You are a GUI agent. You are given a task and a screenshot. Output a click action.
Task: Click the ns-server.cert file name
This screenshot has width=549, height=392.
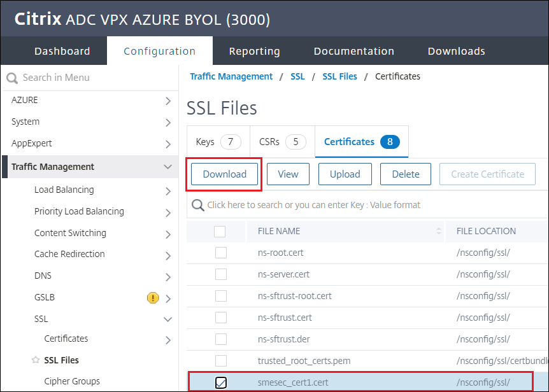point(283,274)
